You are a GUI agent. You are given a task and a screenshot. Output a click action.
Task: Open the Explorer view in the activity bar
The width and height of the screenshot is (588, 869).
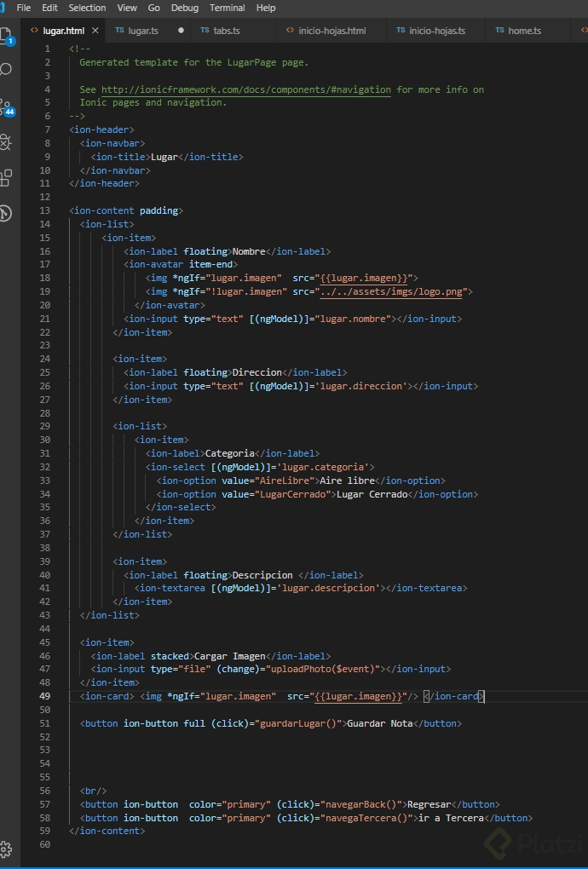click(x=6, y=36)
